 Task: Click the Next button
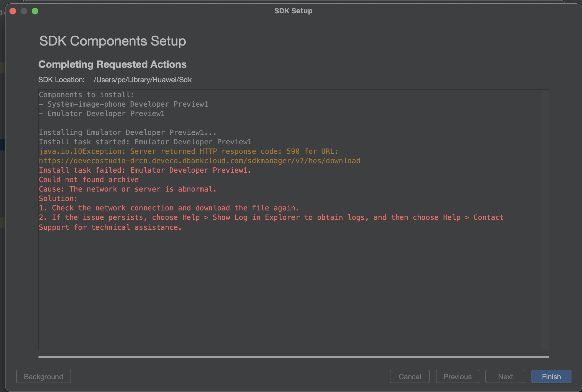point(505,376)
